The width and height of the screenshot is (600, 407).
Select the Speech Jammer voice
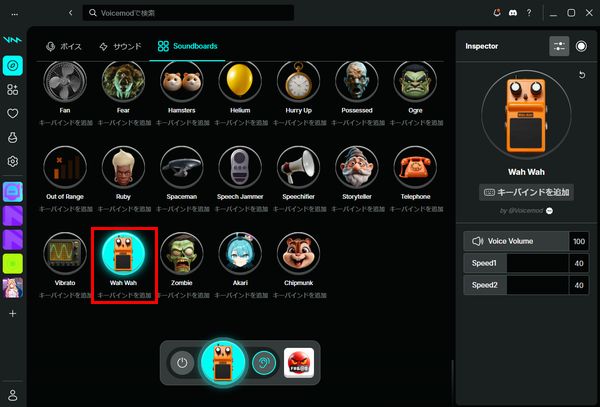pyautogui.click(x=240, y=168)
